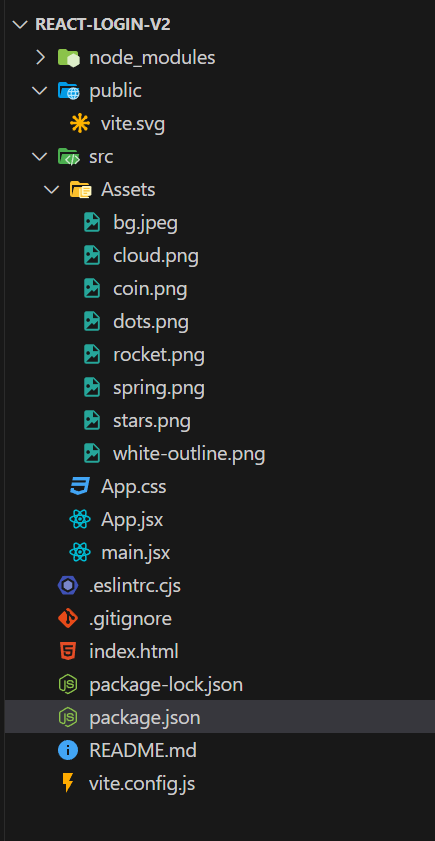Collapse the REACT-LOGIN-V2 root folder chevron
Image resolution: width=435 pixels, height=841 pixels.
click(x=20, y=25)
